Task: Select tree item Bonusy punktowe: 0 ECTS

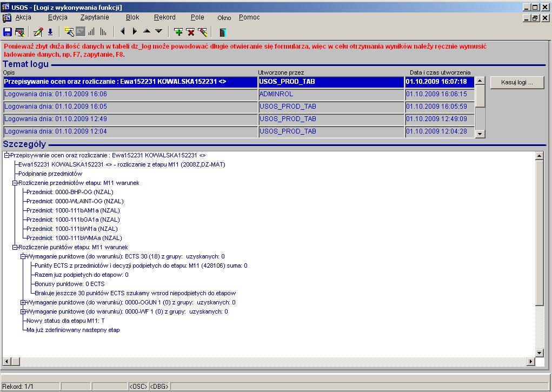Action: pyautogui.click(x=70, y=284)
